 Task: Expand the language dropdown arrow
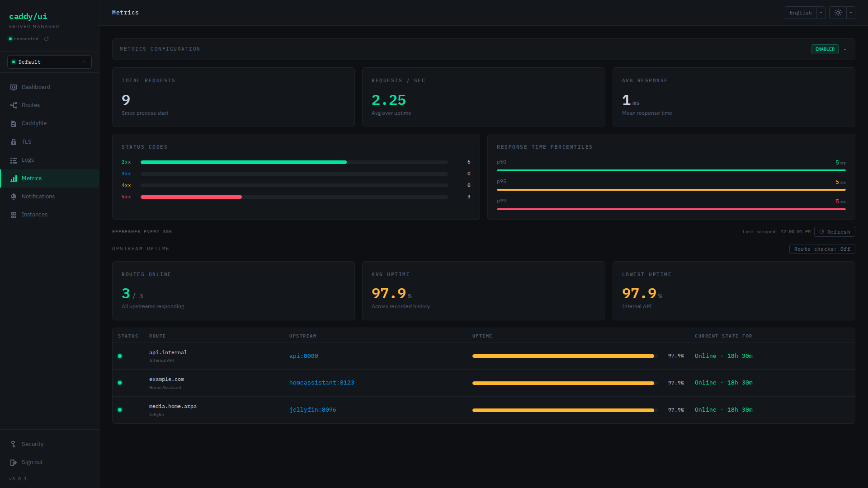point(821,13)
